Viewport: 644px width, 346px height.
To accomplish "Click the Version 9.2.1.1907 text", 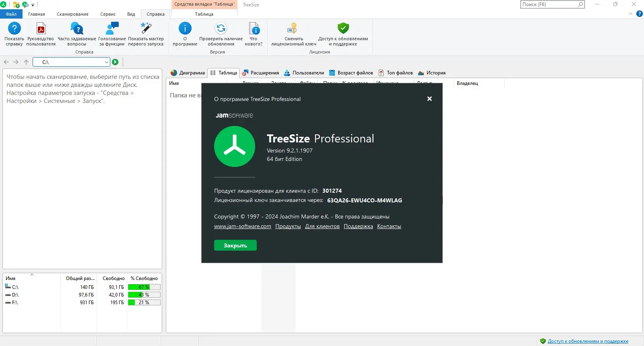I will [290, 150].
